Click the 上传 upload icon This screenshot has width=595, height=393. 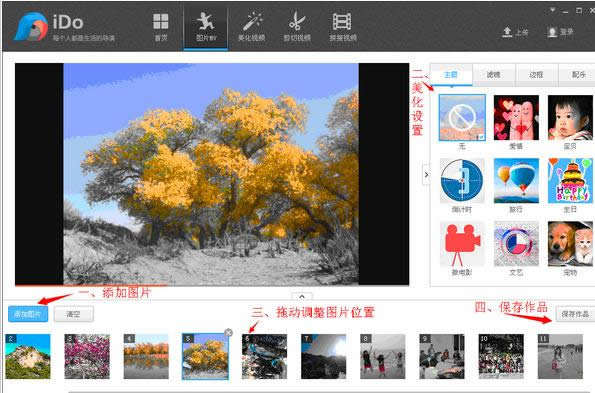(507, 32)
